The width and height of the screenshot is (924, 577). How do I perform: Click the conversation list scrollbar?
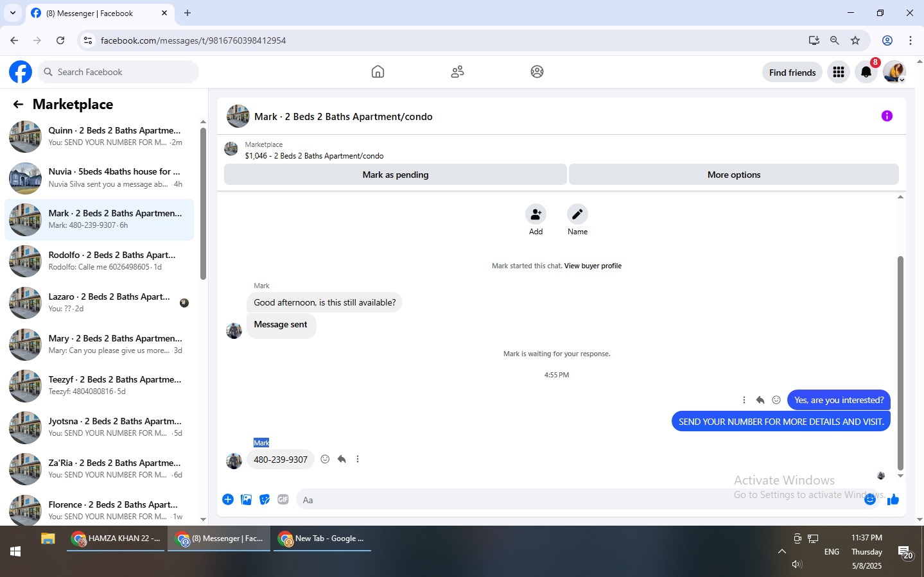click(x=203, y=204)
